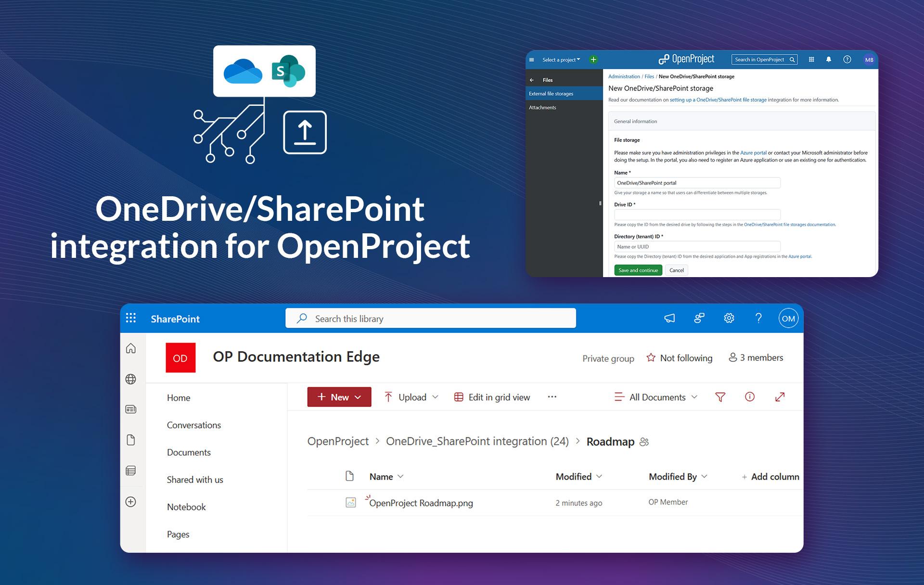This screenshot has width=924, height=585.
Task: Toggle the OpenProject hamburger sidebar menu
Action: [x=532, y=60]
